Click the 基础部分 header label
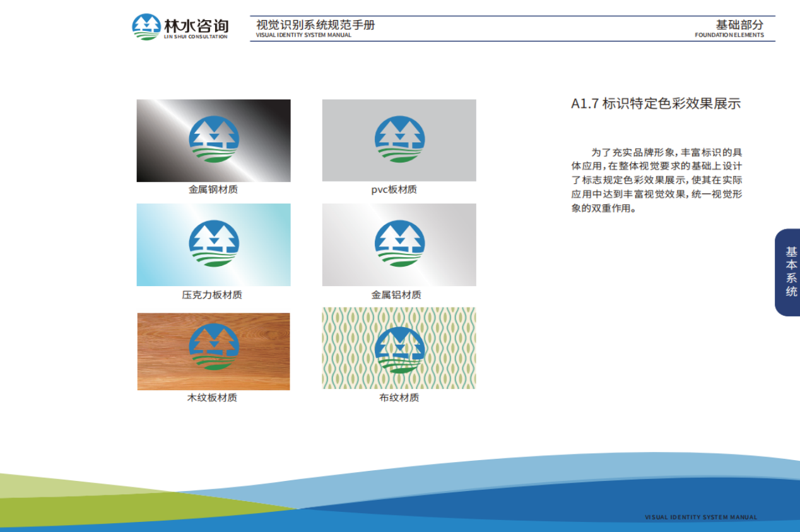The image size is (800, 532). (739, 25)
